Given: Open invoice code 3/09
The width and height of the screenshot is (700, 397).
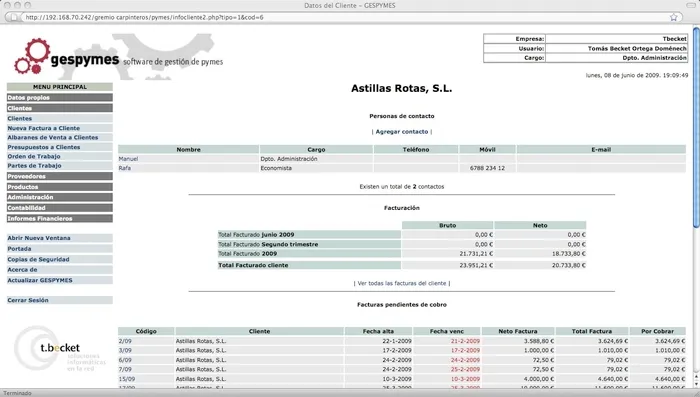Looking at the screenshot, I should [x=125, y=351].
